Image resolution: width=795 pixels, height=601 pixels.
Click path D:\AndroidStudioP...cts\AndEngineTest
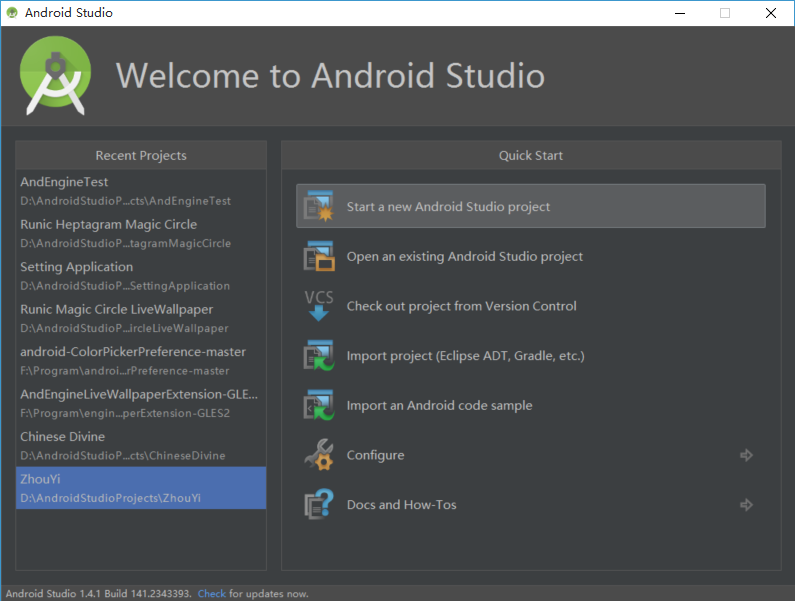coord(125,201)
